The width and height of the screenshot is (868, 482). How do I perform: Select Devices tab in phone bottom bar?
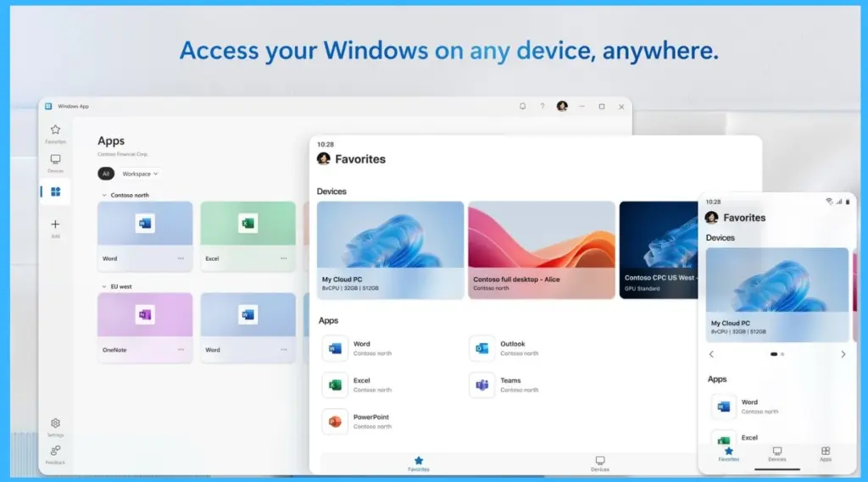coord(777,454)
